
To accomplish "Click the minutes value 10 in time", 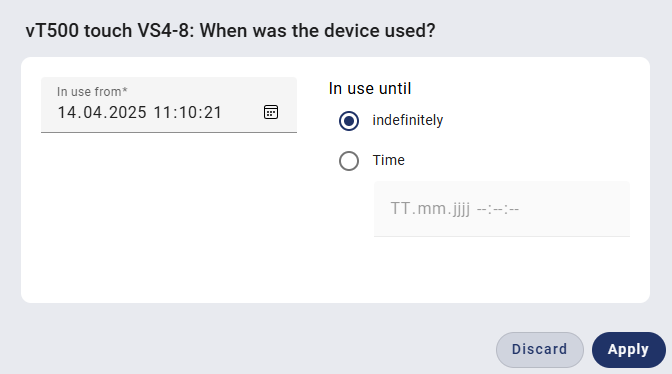I will 186,113.
